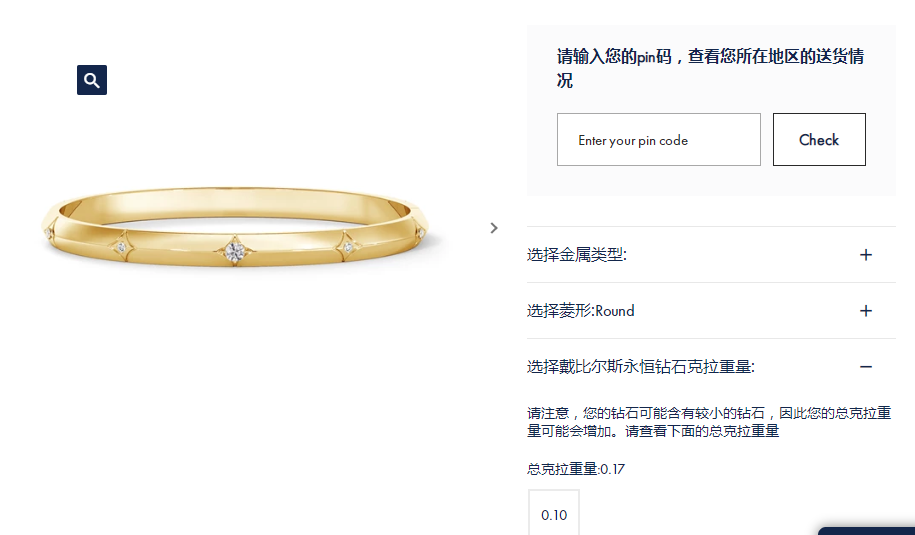
Task: Click the Round value in shape row
Action: (614, 311)
